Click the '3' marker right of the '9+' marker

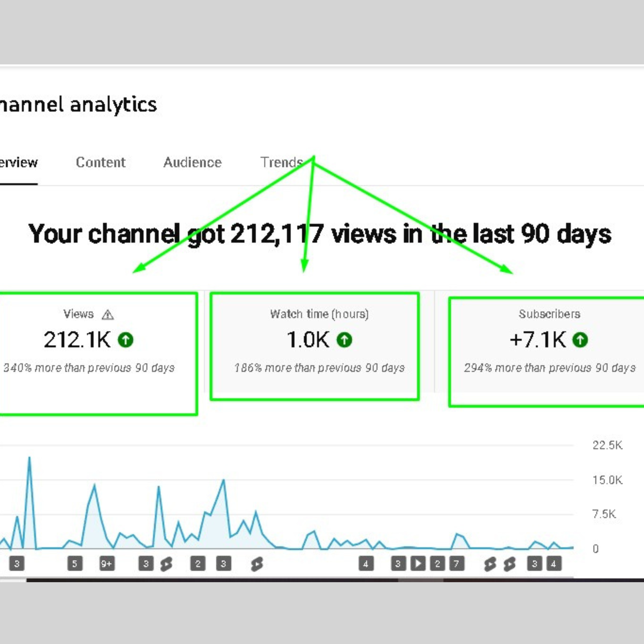(146, 564)
